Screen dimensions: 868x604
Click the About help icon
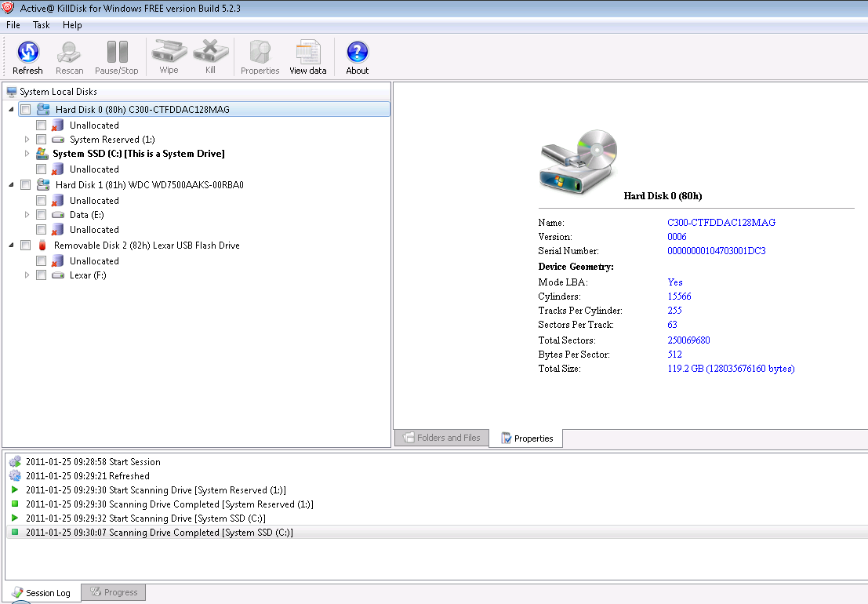[357, 52]
